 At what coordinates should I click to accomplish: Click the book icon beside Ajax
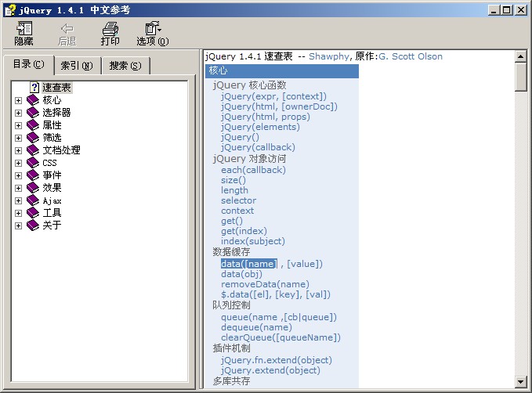(x=32, y=200)
